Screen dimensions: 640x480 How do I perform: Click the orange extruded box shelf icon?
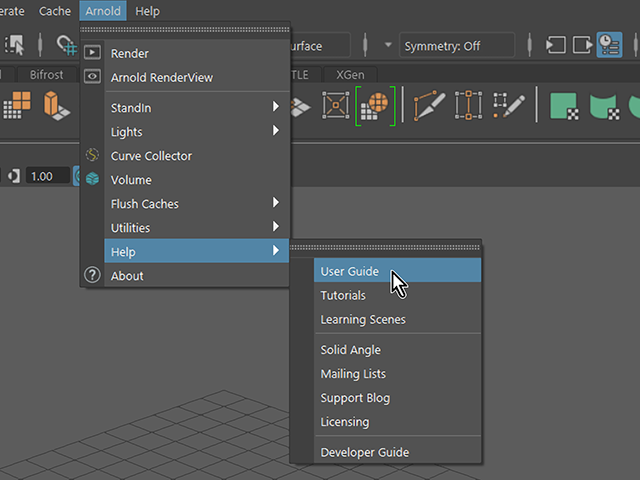tap(56, 105)
